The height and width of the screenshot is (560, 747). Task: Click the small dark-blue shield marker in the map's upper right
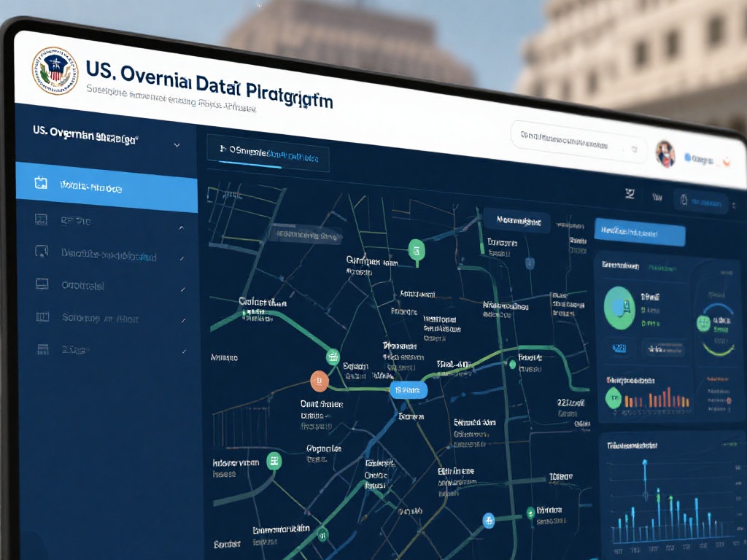(530, 262)
